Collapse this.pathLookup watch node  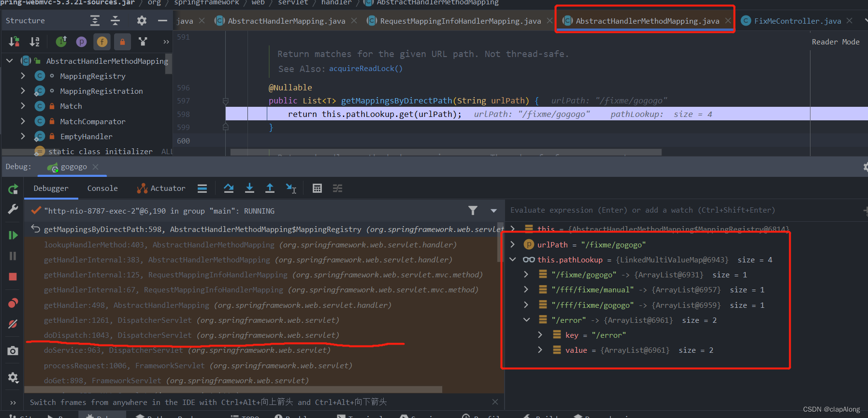tap(513, 259)
